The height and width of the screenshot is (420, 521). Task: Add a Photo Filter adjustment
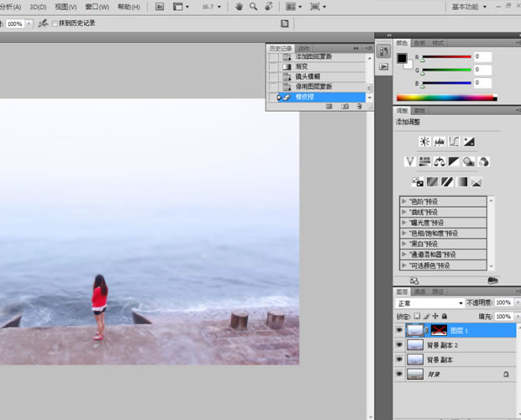(x=469, y=161)
